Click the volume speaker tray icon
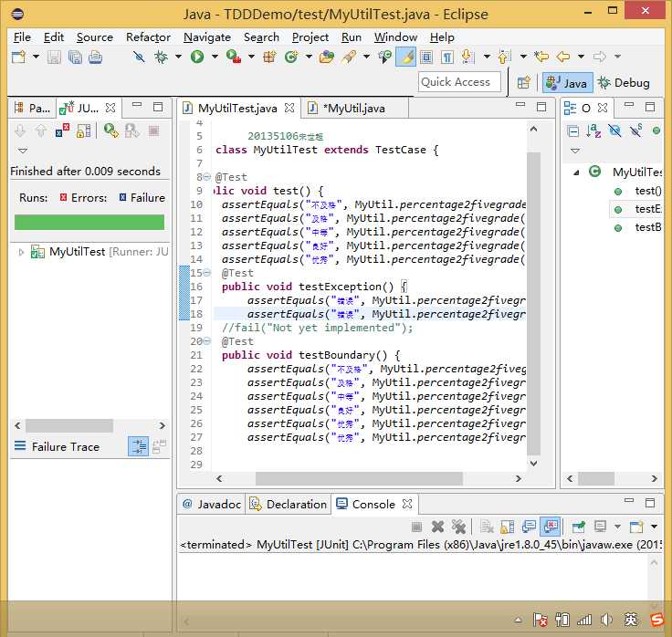 (606, 620)
